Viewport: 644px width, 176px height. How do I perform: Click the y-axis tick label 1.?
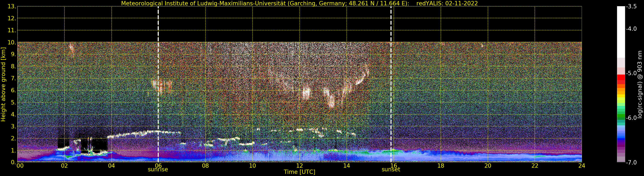tap(13, 150)
